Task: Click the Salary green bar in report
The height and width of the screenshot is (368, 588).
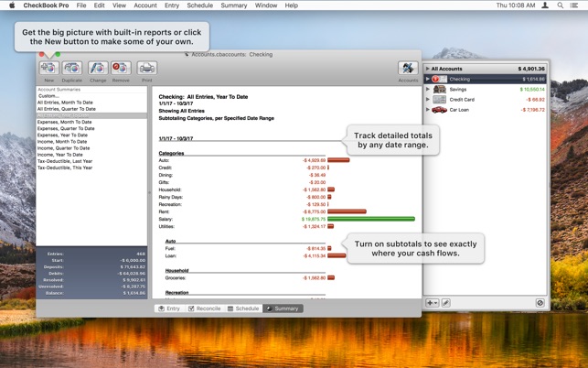Action: click(371, 219)
